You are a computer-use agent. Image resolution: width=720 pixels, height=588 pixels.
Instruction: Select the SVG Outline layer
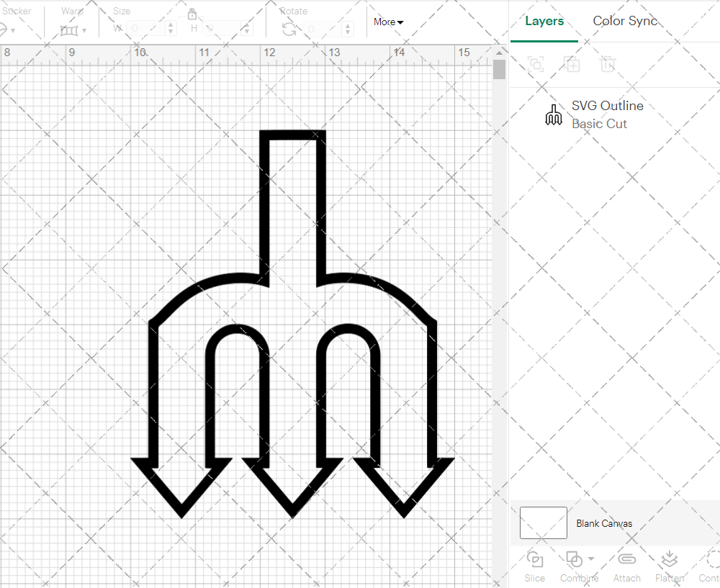(607, 114)
